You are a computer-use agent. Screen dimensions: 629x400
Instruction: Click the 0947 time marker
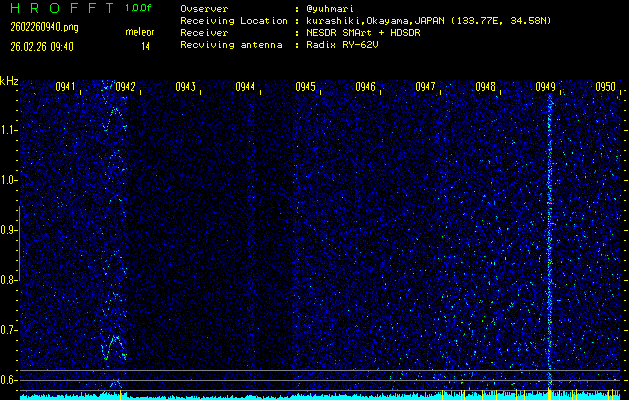[425, 86]
